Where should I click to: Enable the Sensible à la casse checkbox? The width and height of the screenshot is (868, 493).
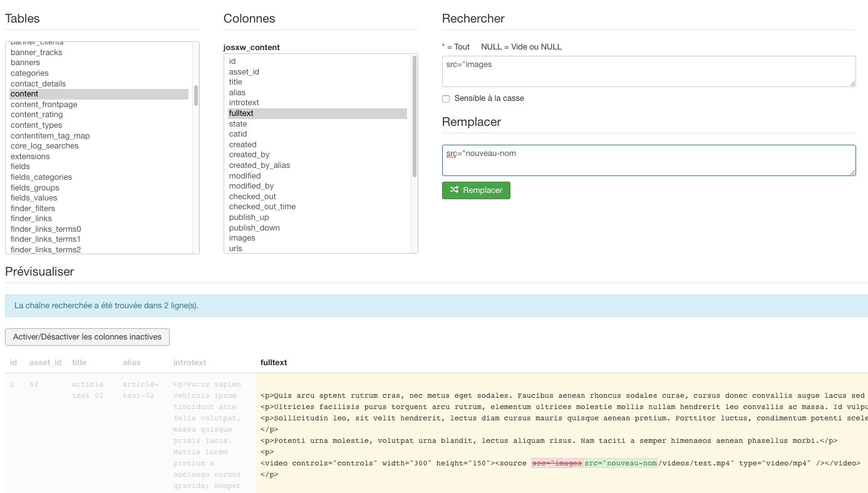coord(446,99)
